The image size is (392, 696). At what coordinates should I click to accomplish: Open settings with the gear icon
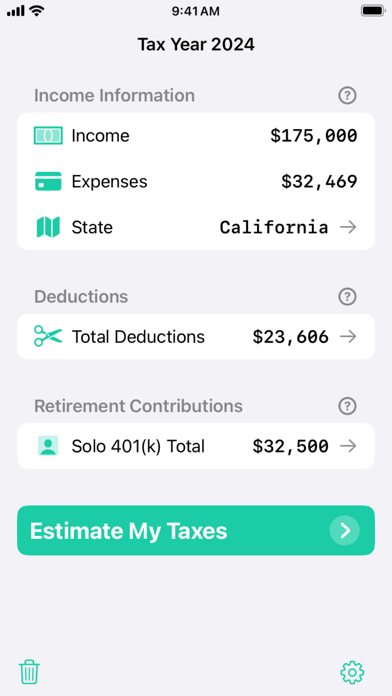352,672
